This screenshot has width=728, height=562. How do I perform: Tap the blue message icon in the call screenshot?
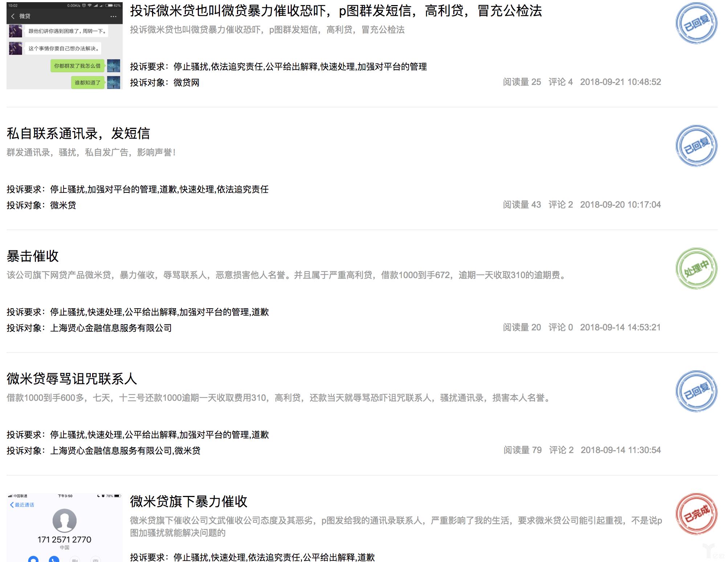33,560
